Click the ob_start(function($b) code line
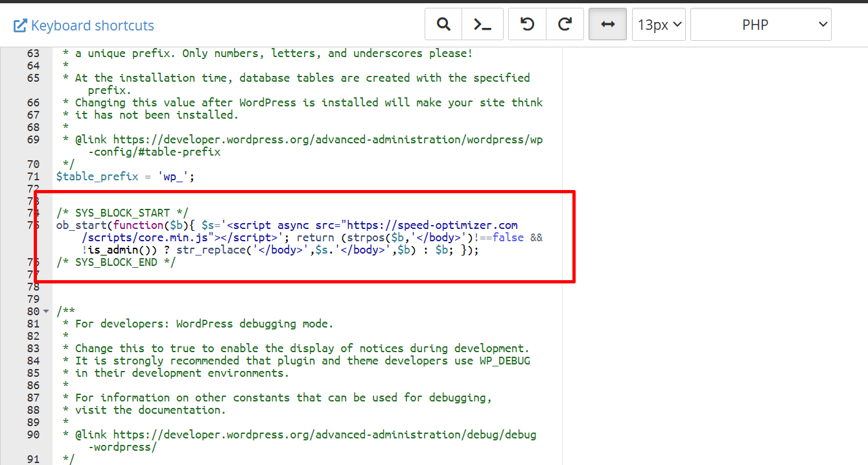This screenshot has height=465, width=868. tap(287, 226)
